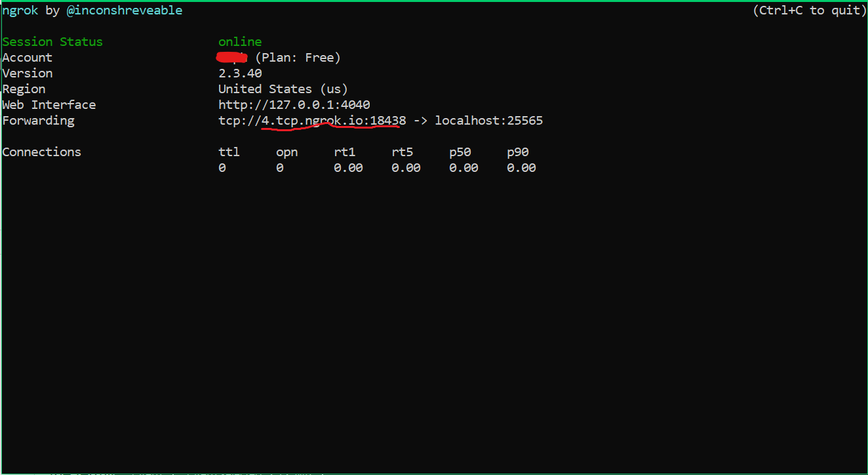Click the 'rt5' connections column header
The width and height of the screenshot is (868, 475).
(402, 152)
